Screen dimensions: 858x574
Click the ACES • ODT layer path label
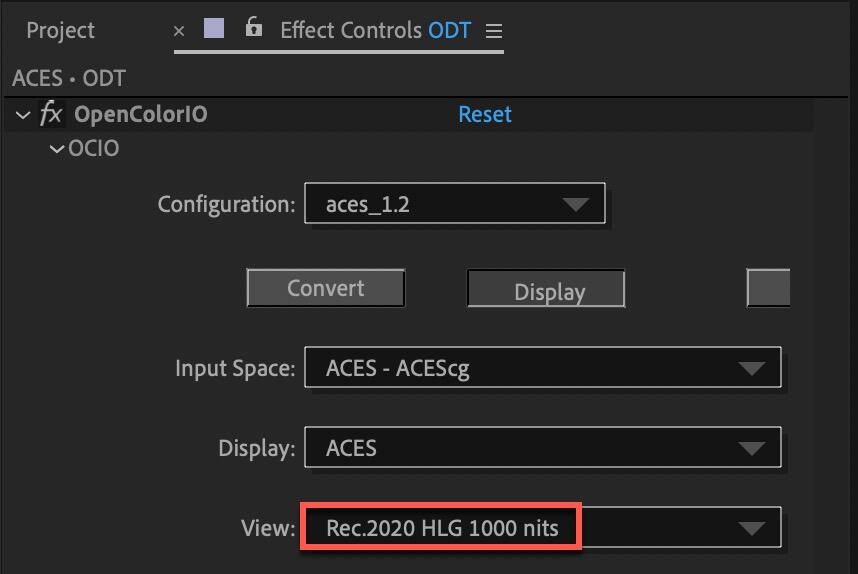pyautogui.click(x=69, y=78)
